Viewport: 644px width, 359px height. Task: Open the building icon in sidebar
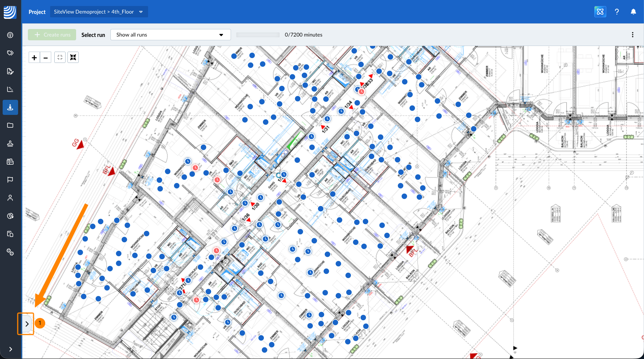10,162
